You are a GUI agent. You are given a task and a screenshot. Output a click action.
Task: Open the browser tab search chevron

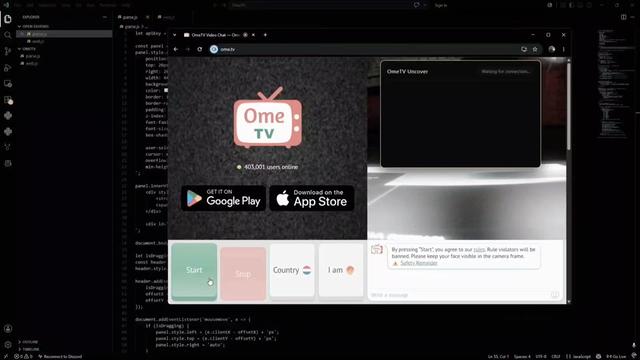pyautogui.click(x=175, y=35)
